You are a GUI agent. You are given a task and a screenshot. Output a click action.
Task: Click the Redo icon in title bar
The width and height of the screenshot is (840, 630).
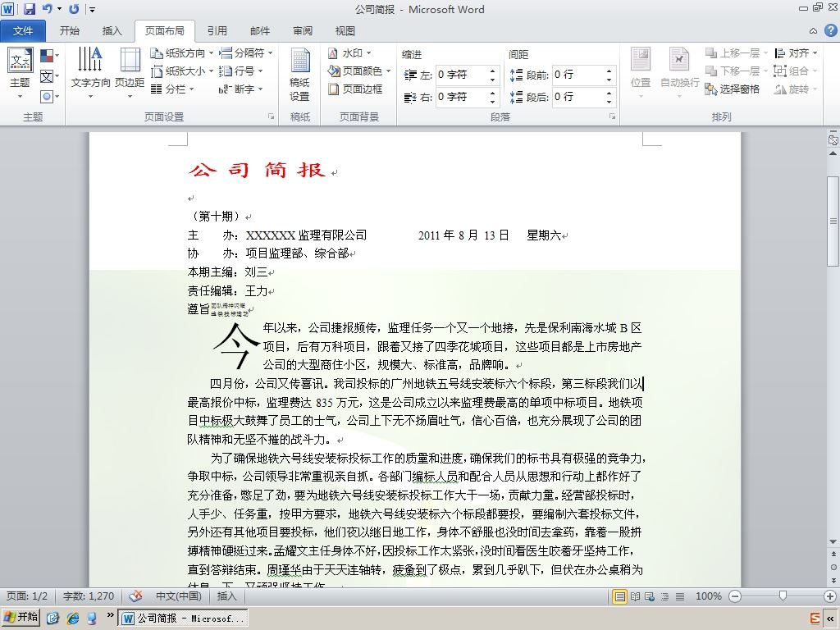[x=74, y=8]
